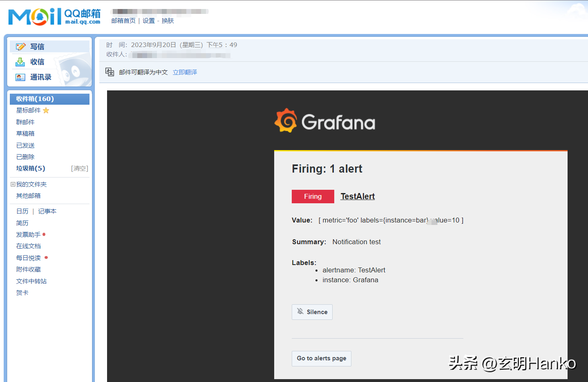
Task: Click the email timestamp 2023年9月20日
Action: (x=184, y=45)
